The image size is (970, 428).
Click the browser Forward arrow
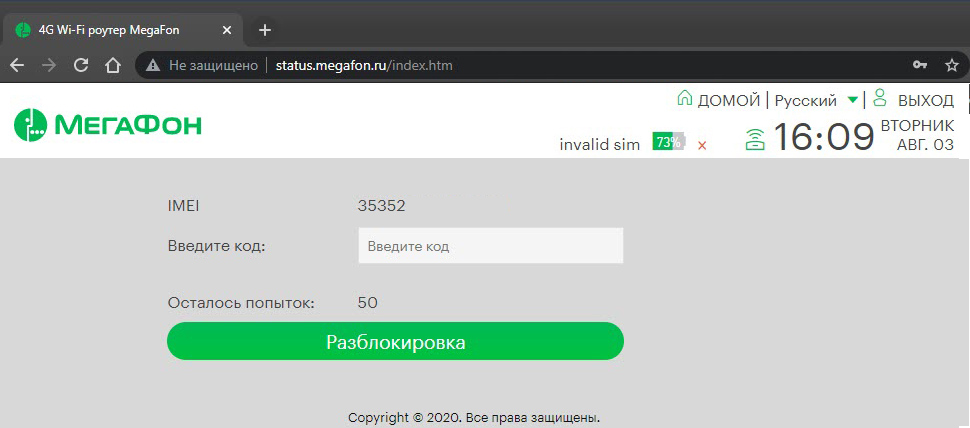pyautogui.click(x=49, y=65)
